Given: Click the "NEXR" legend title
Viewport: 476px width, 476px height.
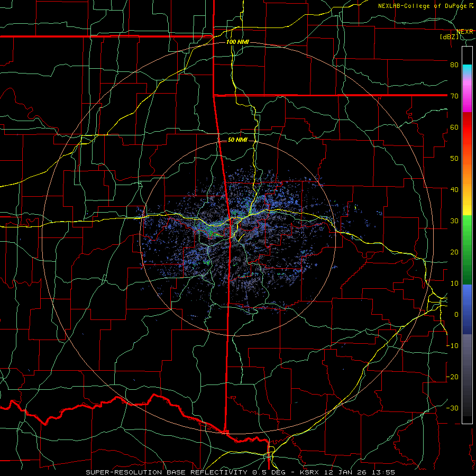Looking at the screenshot, I should (465, 32).
